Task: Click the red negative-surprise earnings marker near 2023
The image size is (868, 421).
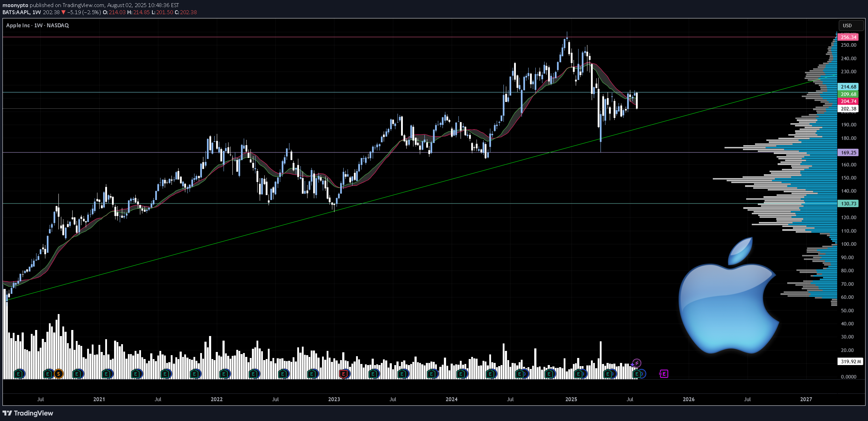Action: pyautogui.click(x=343, y=374)
